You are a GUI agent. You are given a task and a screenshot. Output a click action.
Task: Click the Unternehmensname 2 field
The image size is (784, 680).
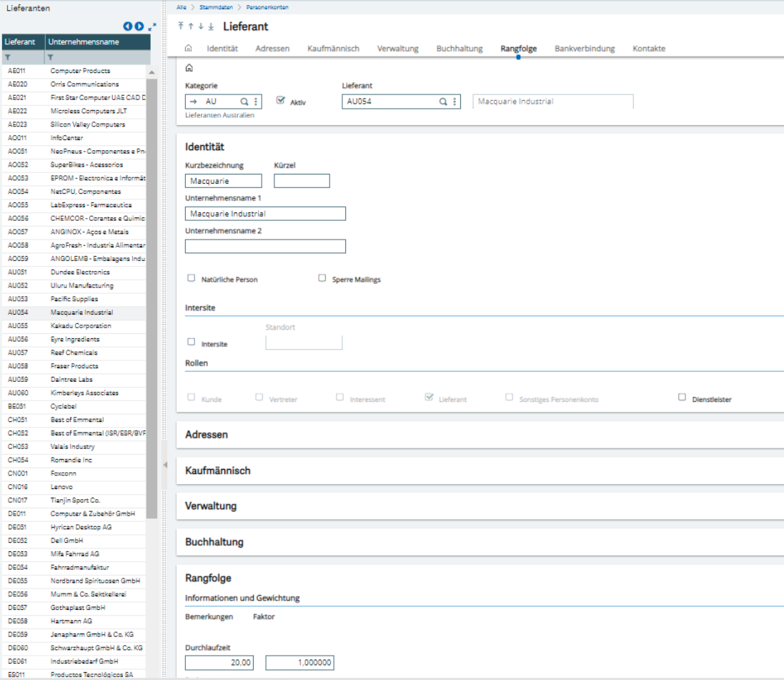coord(265,246)
